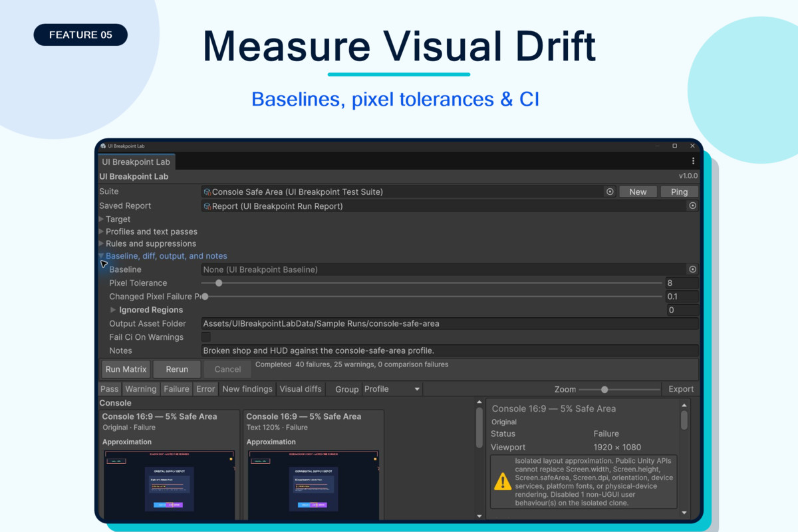The width and height of the screenshot is (798, 532).
Task: Click the Changed Pixel Failure value field
Action: (682, 297)
